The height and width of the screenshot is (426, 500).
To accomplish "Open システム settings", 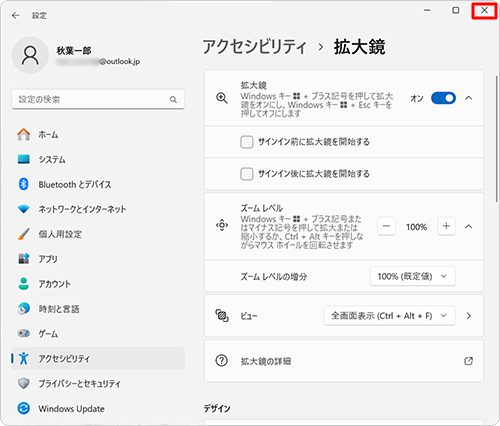I will coord(98,159).
